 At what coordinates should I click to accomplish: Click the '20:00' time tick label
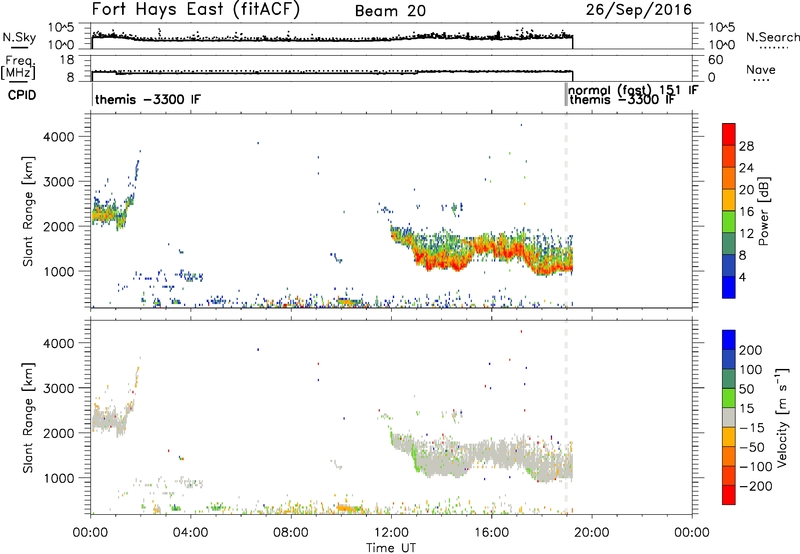[x=591, y=533]
